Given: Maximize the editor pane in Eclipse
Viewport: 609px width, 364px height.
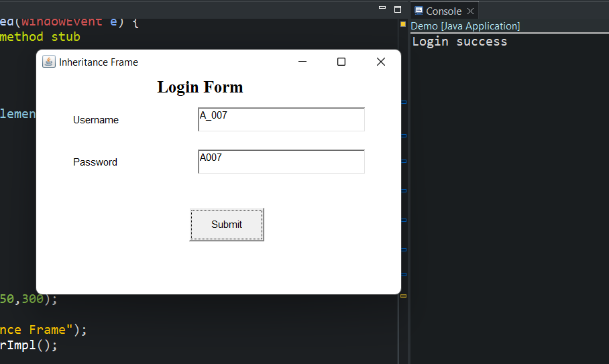Looking at the screenshot, I should point(397,9).
